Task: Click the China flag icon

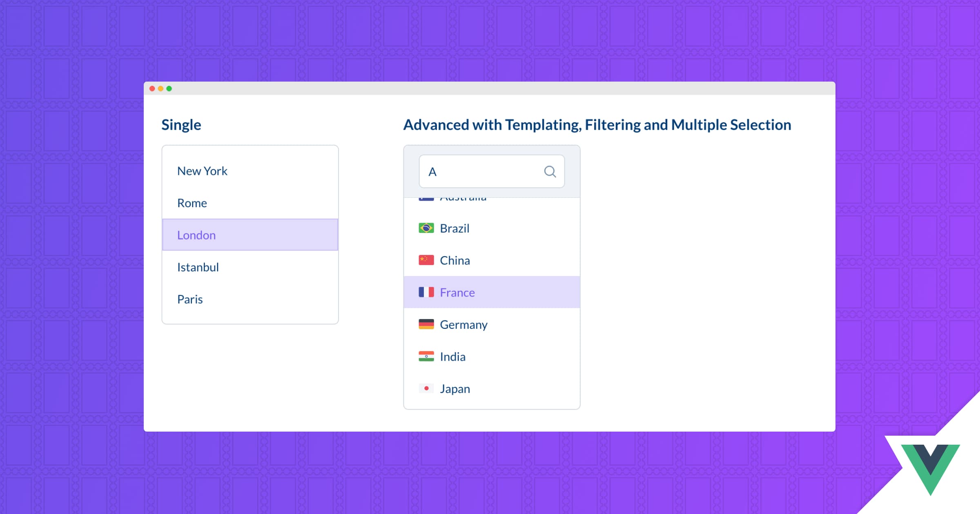Action: tap(426, 260)
